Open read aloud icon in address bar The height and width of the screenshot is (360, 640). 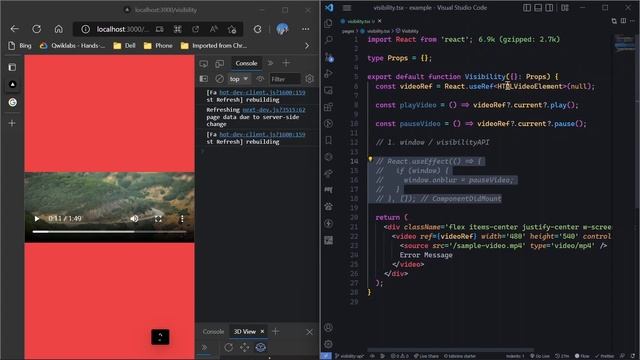pyautogui.click(x=213, y=29)
